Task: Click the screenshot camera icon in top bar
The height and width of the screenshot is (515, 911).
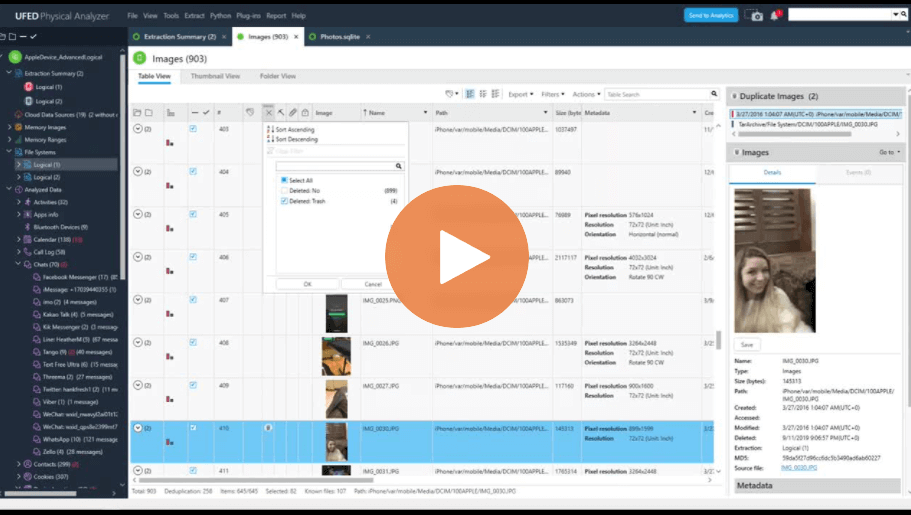Action: [755, 15]
